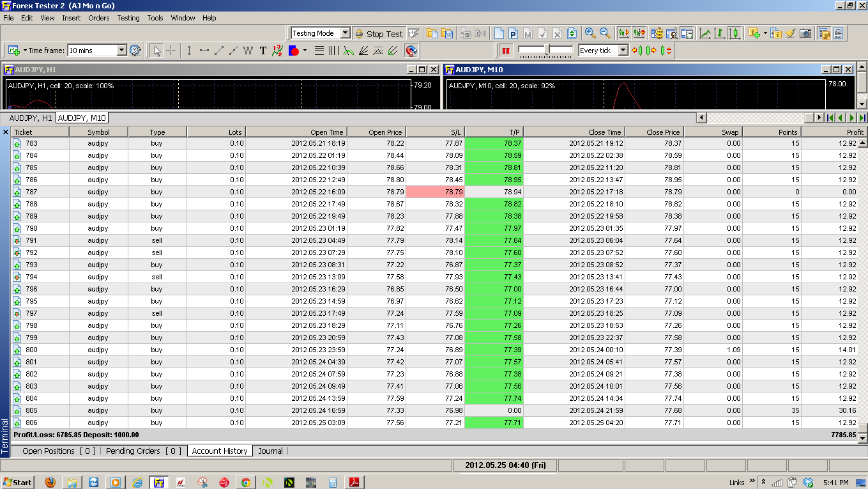This screenshot has width=868, height=489.
Task: Open Firefox from the taskbar
Action: click(x=50, y=482)
